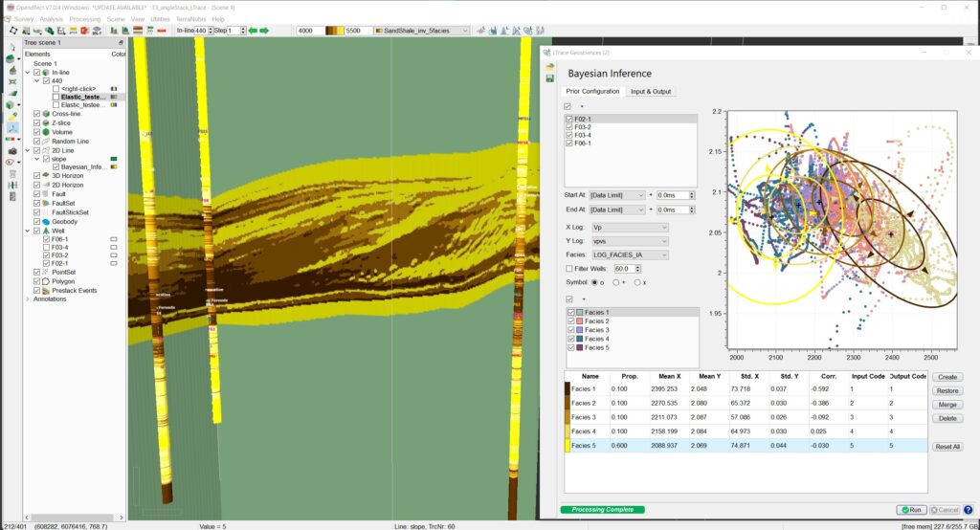The height and width of the screenshot is (530, 980).
Task: Click the save icon in Bayesian dialog
Action: pyautogui.click(x=550, y=77)
